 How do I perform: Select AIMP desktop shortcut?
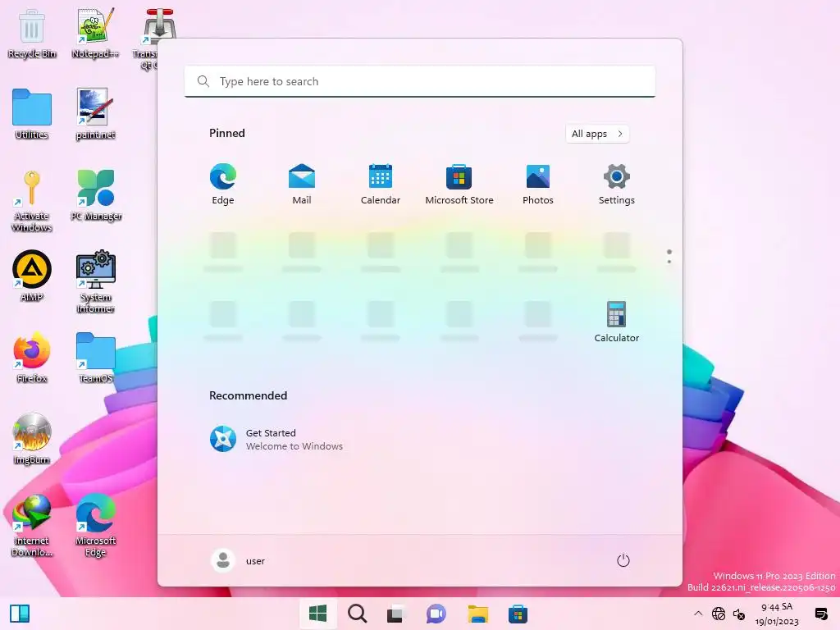click(32, 276)
